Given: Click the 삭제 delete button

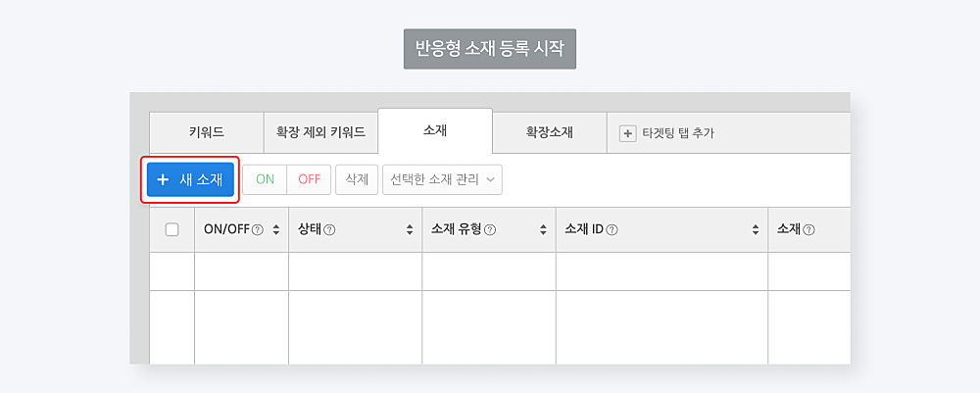Looking at the screenshot, I should (357, 180).
